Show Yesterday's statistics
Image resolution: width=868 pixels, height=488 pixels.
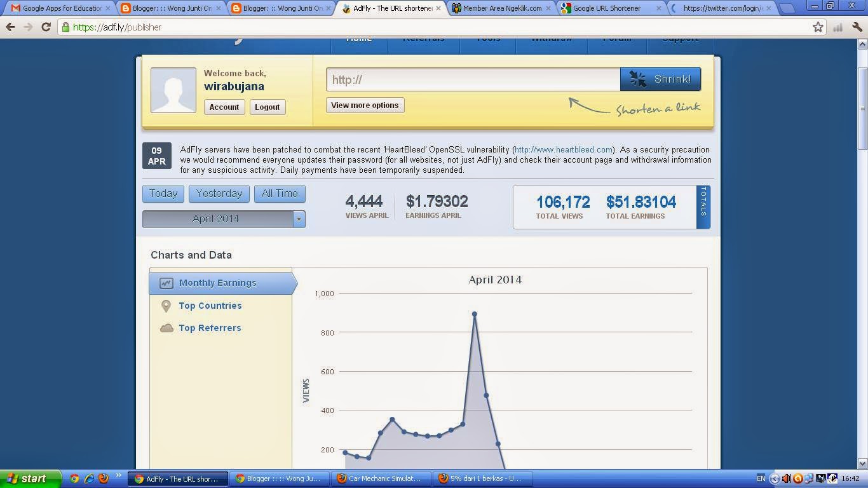pyautogui.click(x=219, y=193)
